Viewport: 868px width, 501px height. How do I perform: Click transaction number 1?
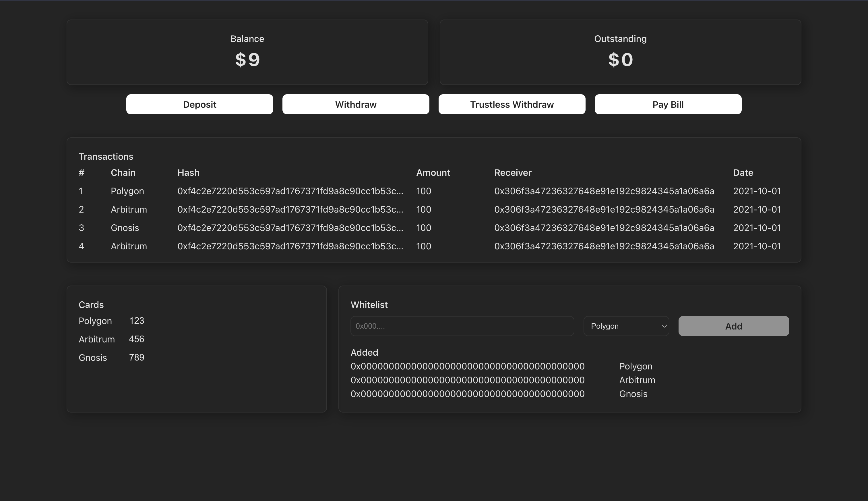click(x=81, y=191)
